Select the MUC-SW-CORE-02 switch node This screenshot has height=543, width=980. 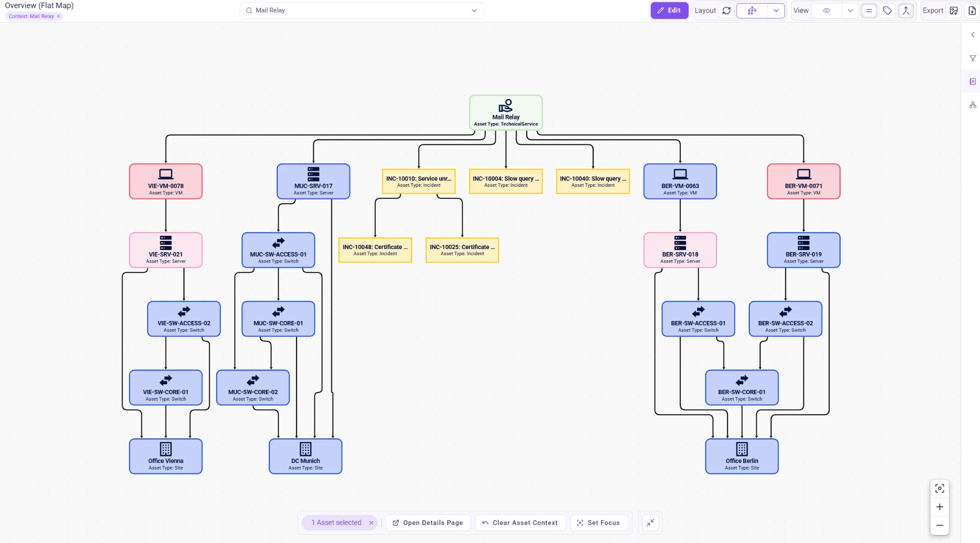pyautogui.click(x=253, y=388)
